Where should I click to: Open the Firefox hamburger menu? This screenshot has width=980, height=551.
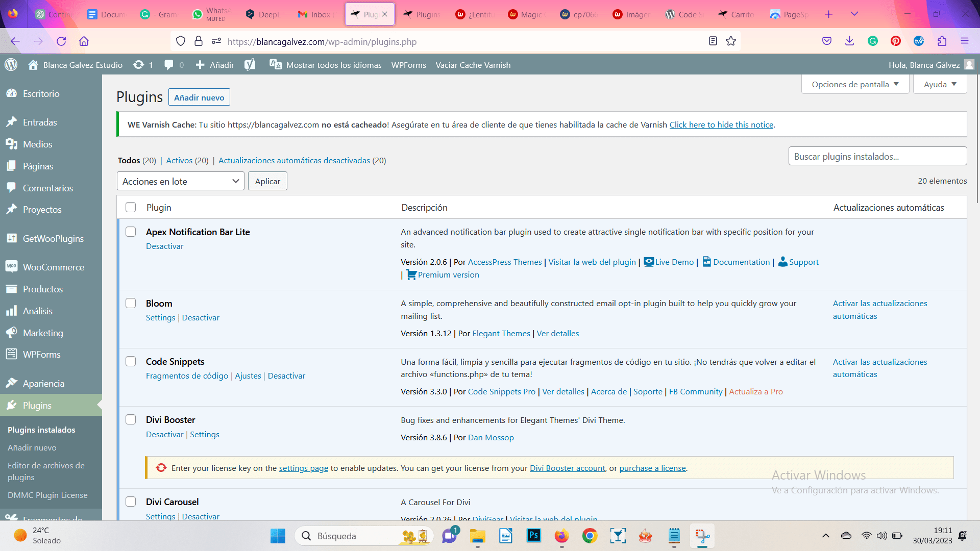(x=965, y=41)
